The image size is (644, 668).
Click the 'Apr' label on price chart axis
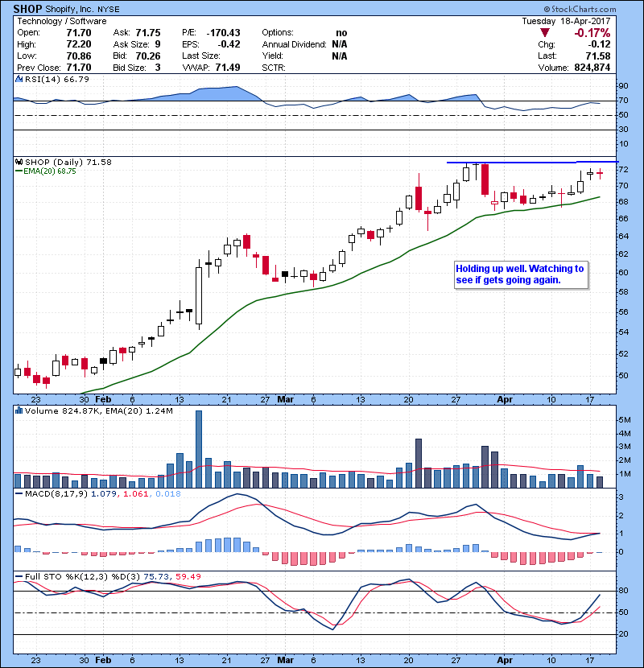pyautogui.click(x=505, y=400)
